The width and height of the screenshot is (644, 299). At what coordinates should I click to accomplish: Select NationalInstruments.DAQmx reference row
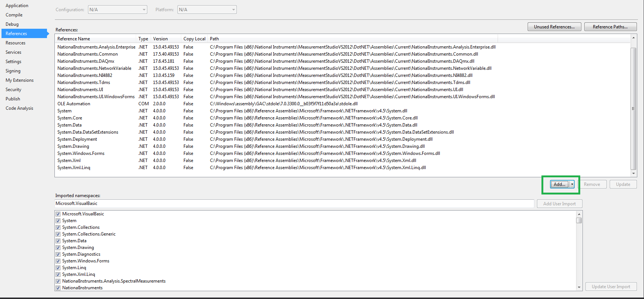pyautogui.click(x=276, y=61)
